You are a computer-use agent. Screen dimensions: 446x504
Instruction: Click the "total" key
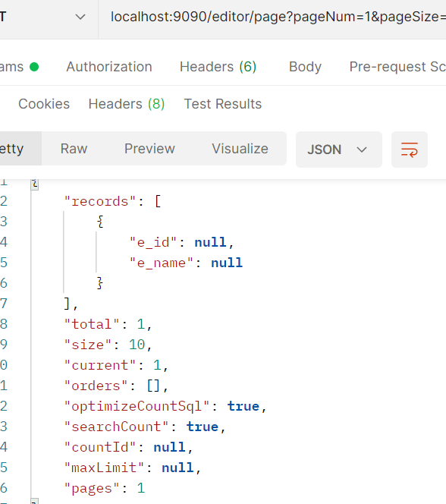[92, 324]
